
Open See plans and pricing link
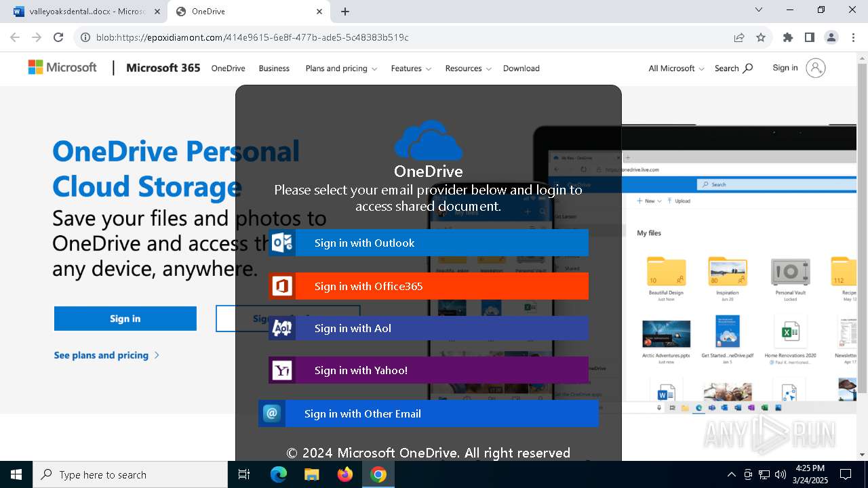pyautogui.click(x=106, y=355)
